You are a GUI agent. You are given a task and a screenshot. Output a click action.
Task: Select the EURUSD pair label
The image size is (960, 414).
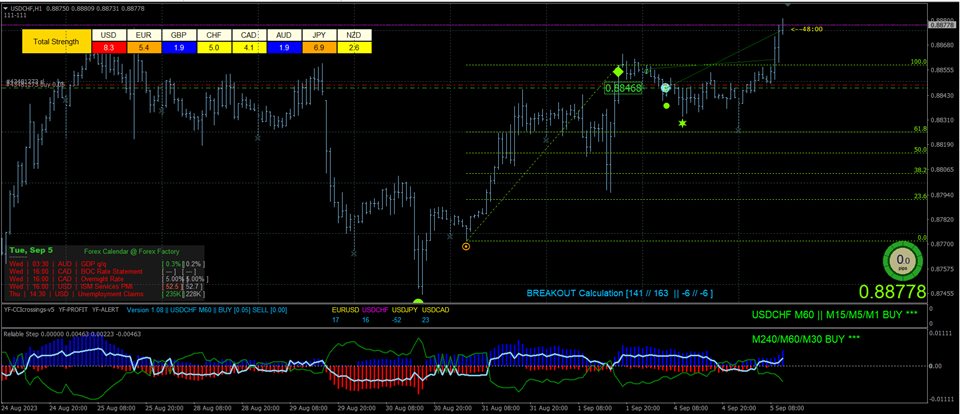(x=345, y=310)
